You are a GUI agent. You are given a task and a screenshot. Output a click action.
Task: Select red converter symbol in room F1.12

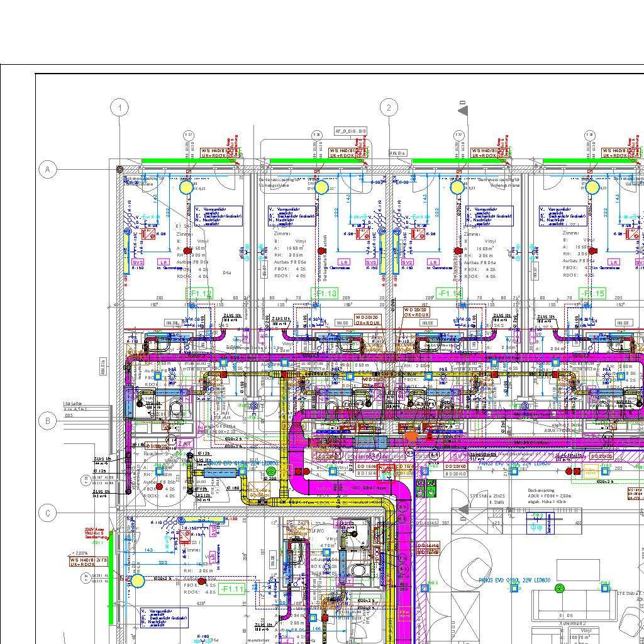tap(149, 234)
